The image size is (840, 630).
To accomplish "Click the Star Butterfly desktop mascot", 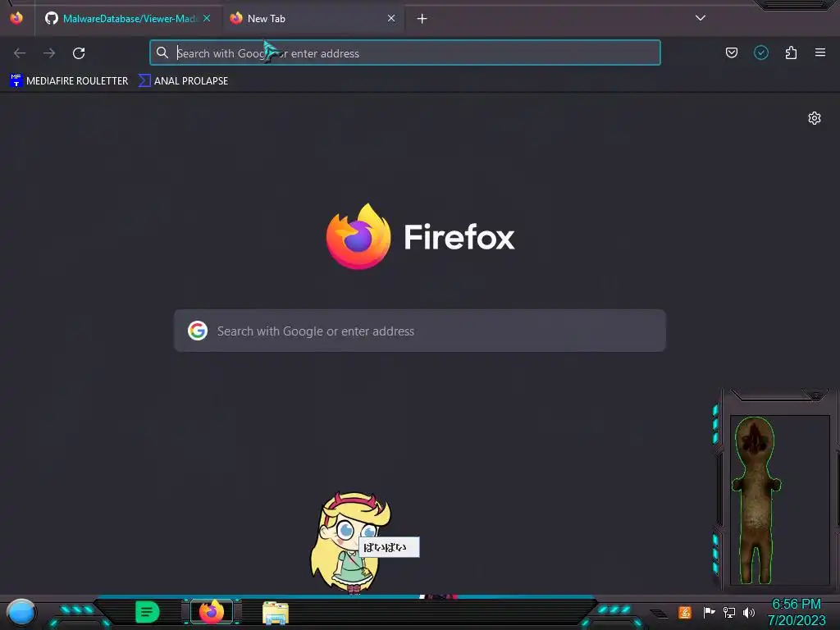I will (349, 542).
